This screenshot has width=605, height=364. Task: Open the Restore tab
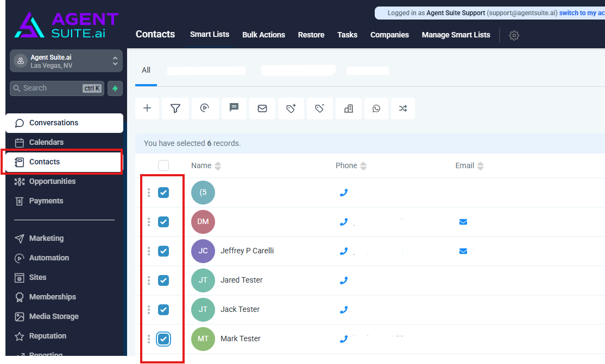(x=311, y=35)
